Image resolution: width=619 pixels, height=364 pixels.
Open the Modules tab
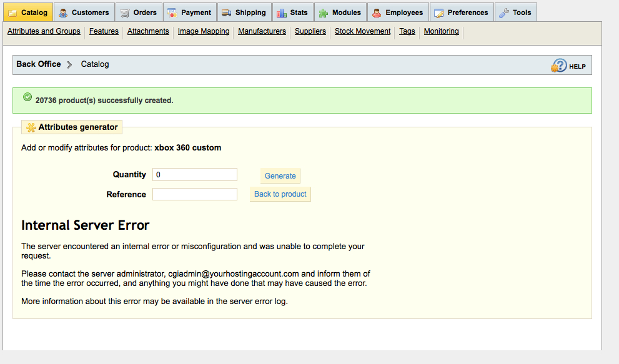(x=340, y=12)
